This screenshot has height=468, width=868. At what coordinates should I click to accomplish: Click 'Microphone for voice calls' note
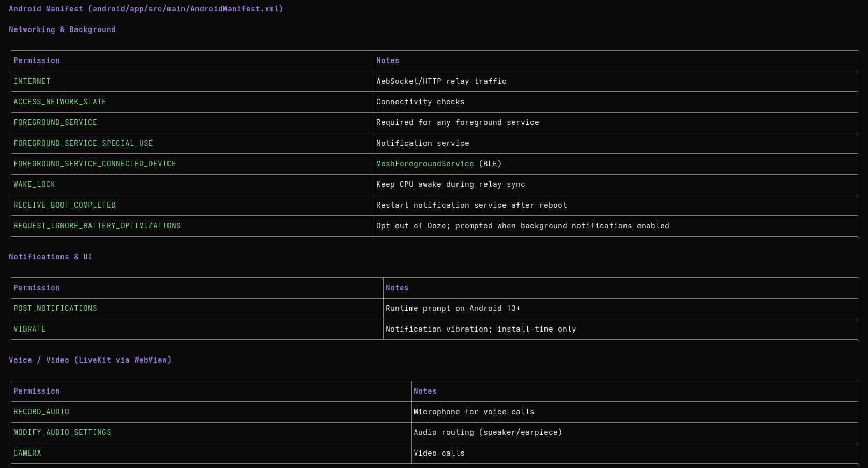coord(474,412)
